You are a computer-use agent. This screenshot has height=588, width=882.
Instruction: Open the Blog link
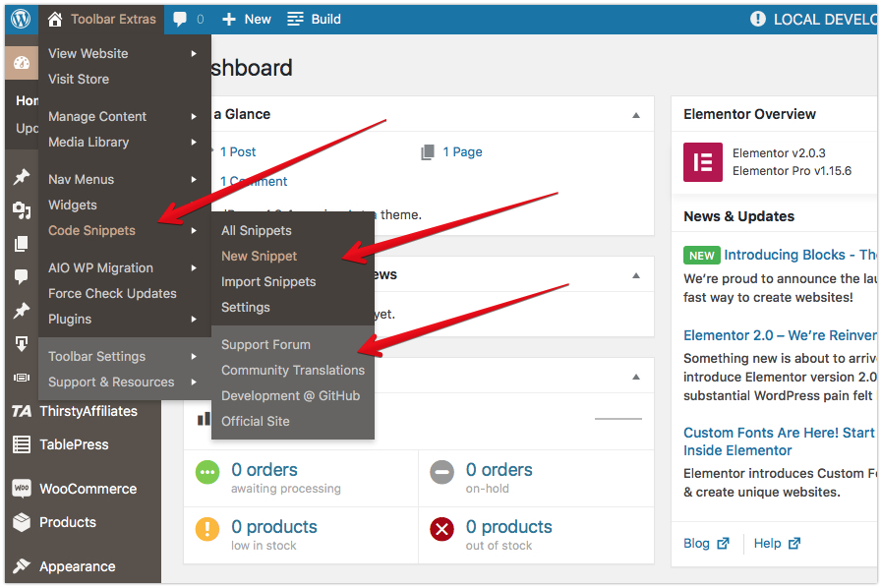[696, 544]
